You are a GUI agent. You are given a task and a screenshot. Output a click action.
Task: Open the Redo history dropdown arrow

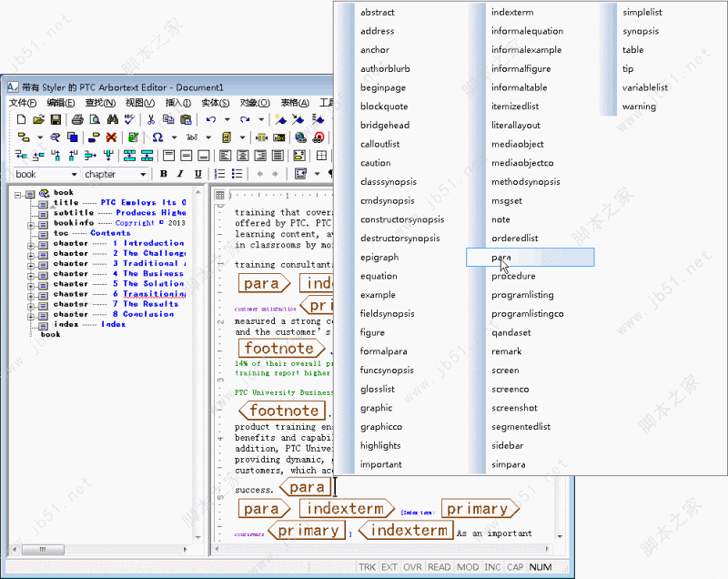261,120
